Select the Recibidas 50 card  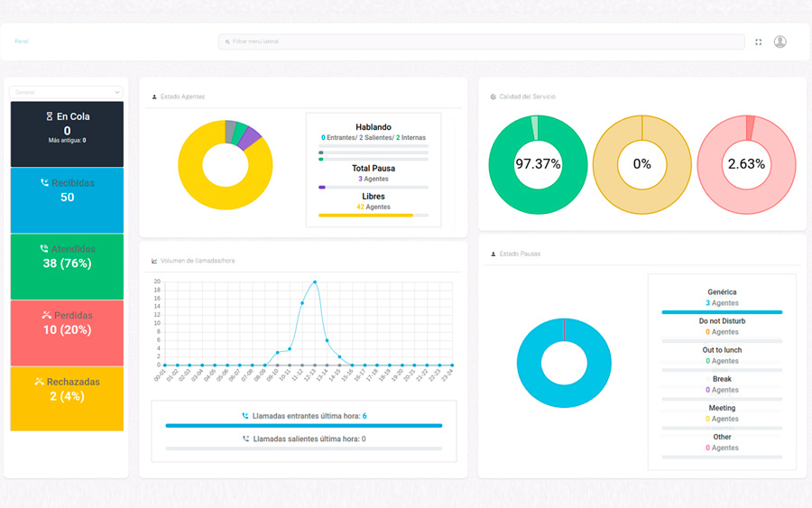(67, 200)
